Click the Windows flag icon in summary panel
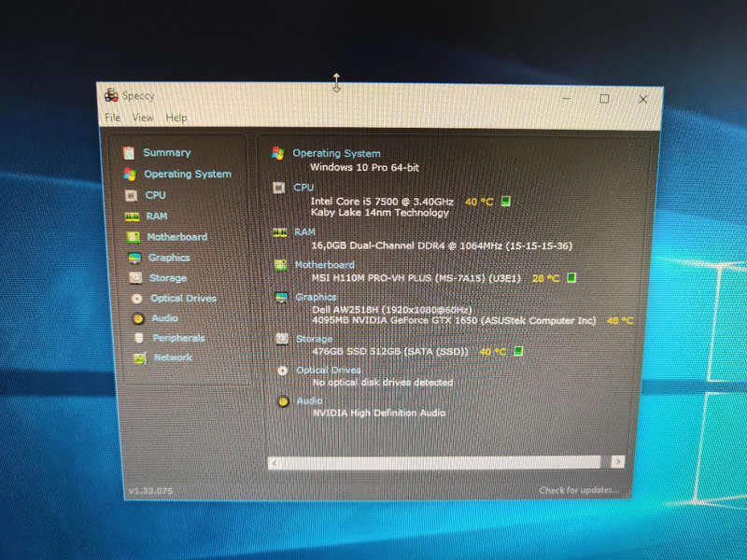747x560 pixels. tap(277, 153)
